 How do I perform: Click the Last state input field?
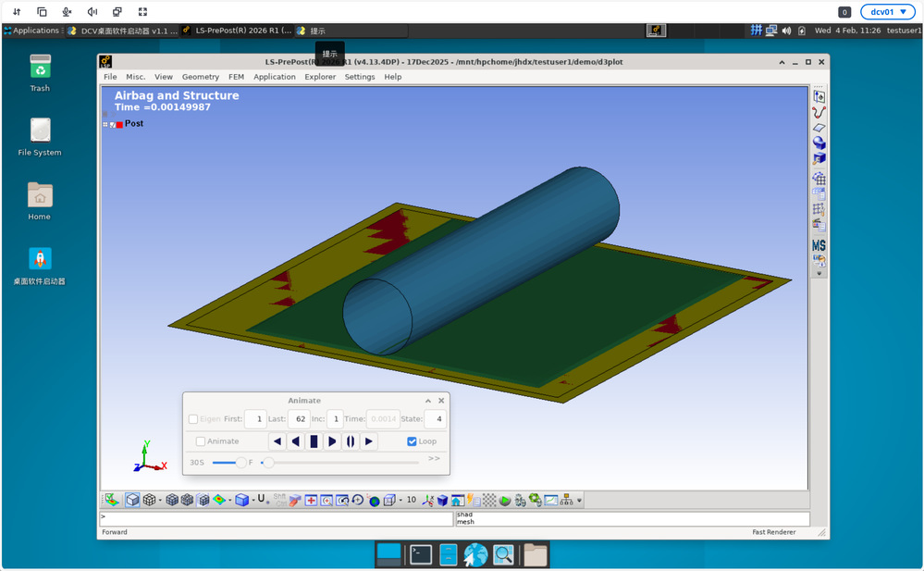[x=298, y=419]
